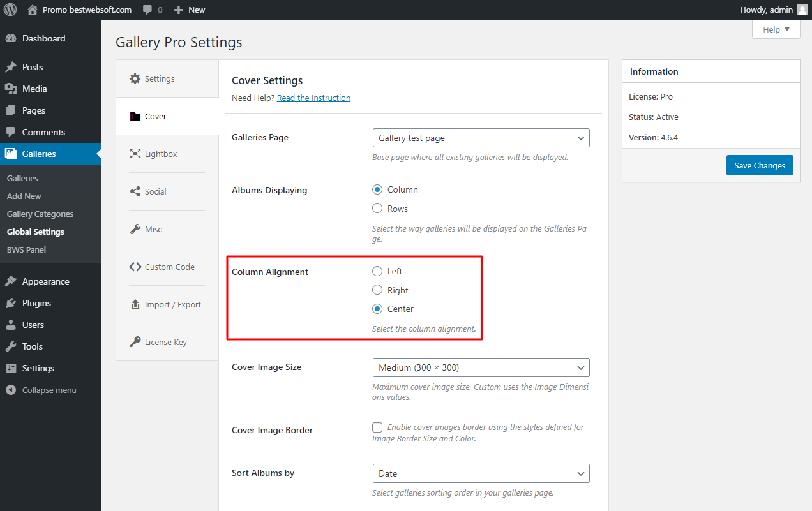Click the Version: 4.6.4 text
Image resolution: width=812 pixels, height=511 pixels.
click(654, 137)
